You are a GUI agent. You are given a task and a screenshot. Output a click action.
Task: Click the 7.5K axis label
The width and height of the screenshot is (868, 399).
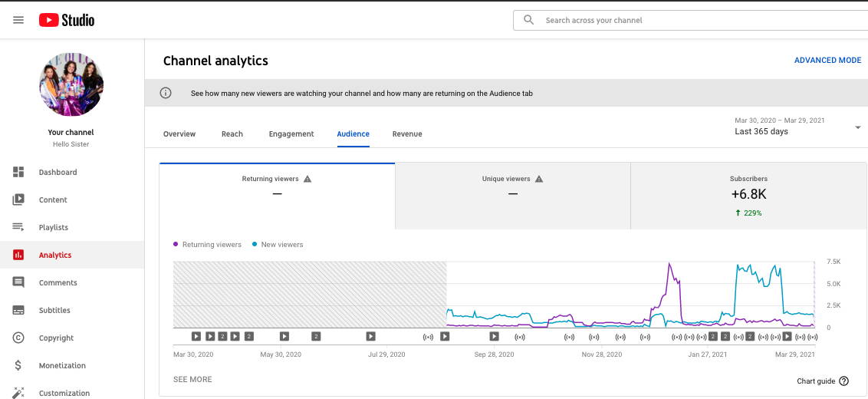coord(833,262)
